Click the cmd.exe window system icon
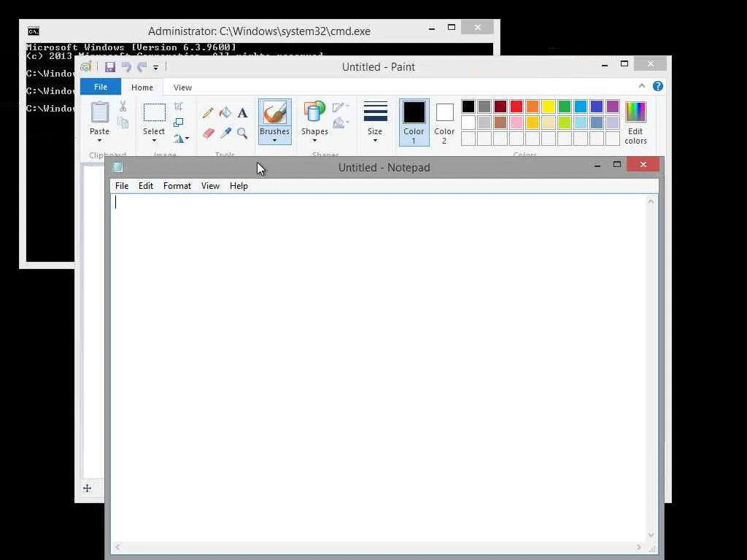747x560 pixels. (34, 31)
